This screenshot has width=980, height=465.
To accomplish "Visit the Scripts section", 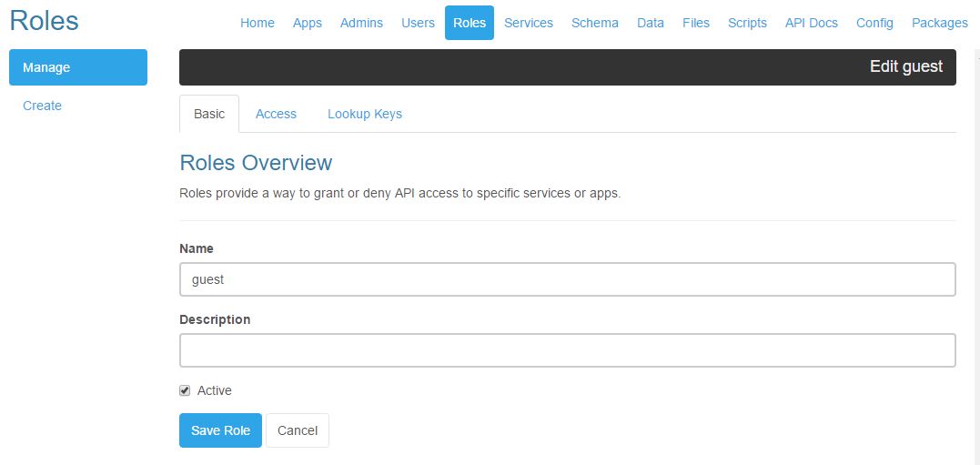I will 747,23.
